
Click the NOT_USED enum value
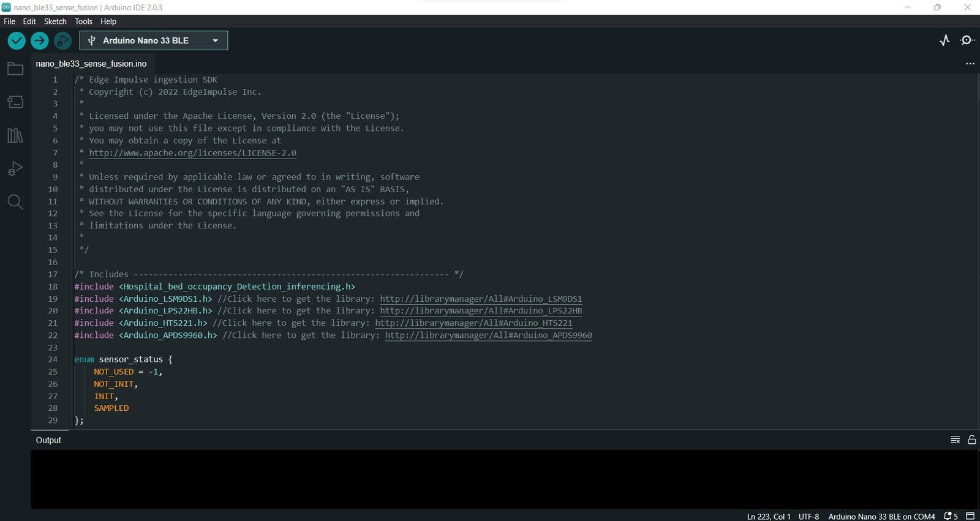coord(114,372)
